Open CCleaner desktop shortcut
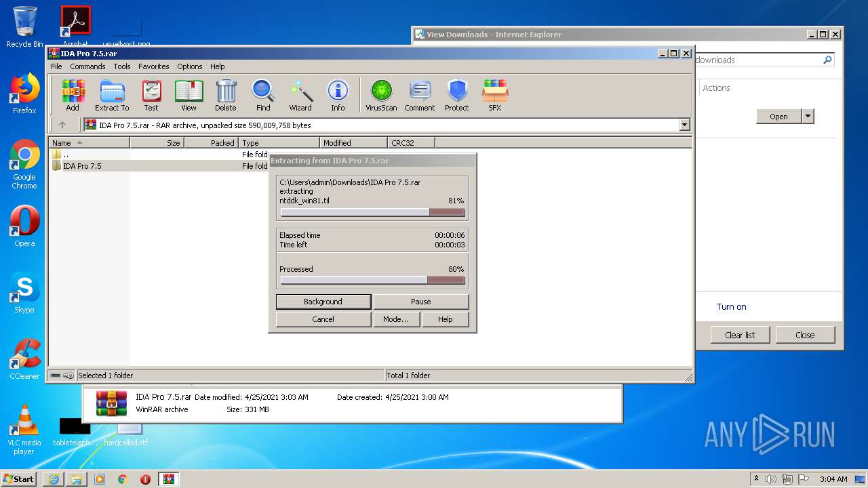This screenshot has width=868, height=488. (x=24, y=359)
